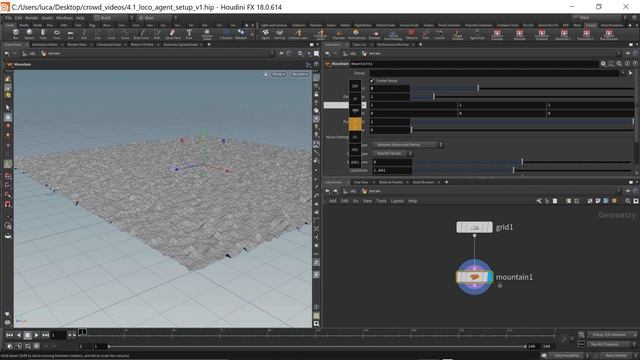The width and height of the screenshot is (640, 360).
Task: Click the Group selection arrow button
Action: click(x=631, y=73)
